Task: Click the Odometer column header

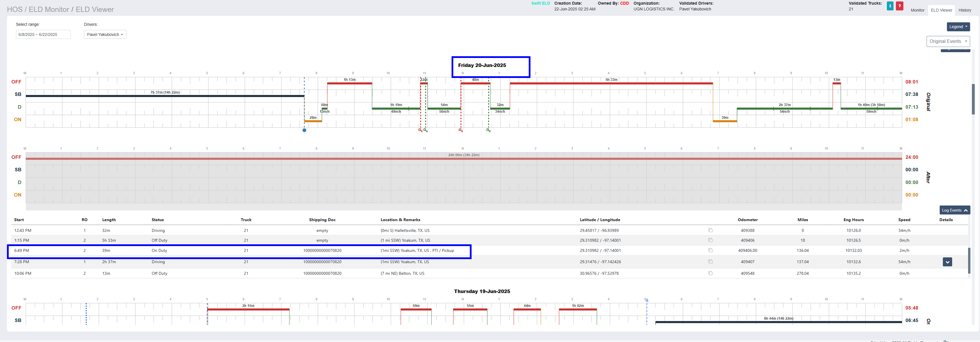Action: coord(748,220)
